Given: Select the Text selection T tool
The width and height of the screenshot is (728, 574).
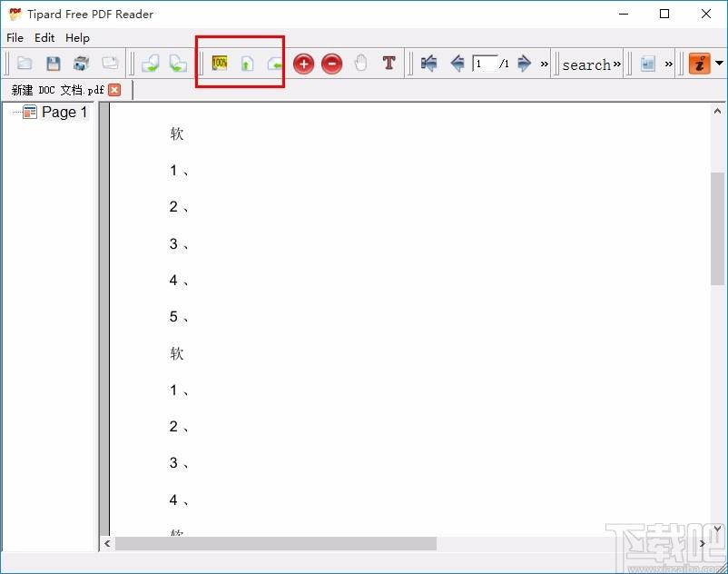Looking at the screenshot, I should tap(389, 63).
